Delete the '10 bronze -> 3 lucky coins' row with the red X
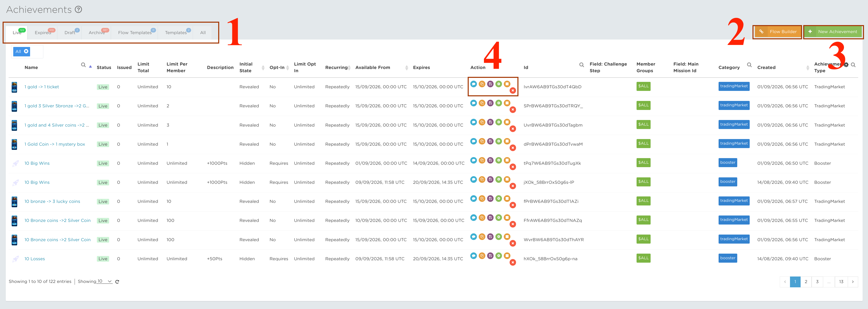This screenshot has width=868, height=309. 513,205
